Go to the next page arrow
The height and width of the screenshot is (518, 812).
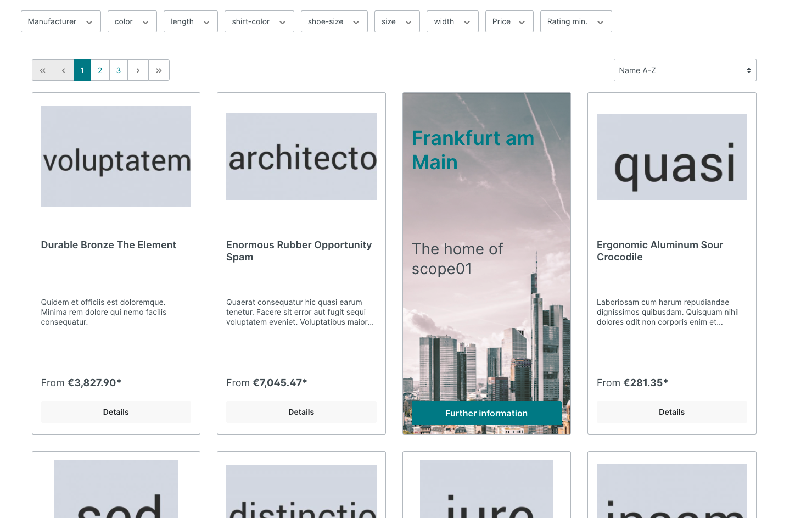138,70
